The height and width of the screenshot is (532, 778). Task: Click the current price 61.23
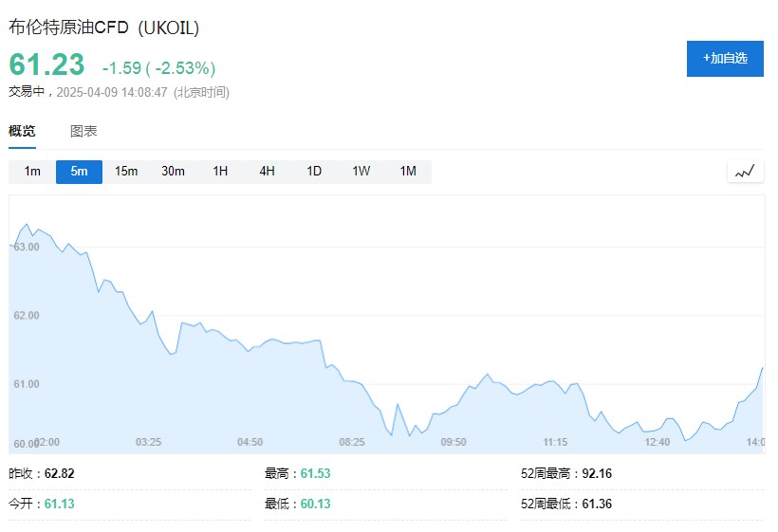click(46, 65)
